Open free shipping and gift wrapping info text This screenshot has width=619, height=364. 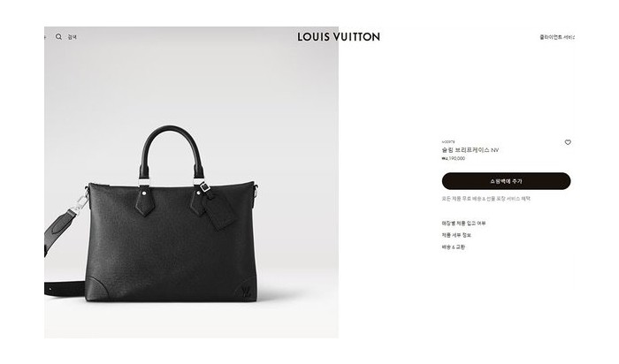click(x=486, y=199)
